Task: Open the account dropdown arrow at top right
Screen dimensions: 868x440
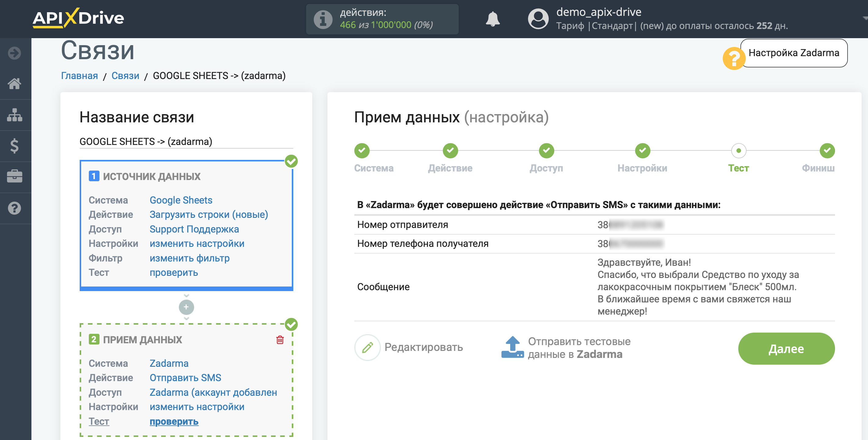Action: [865, 18]
